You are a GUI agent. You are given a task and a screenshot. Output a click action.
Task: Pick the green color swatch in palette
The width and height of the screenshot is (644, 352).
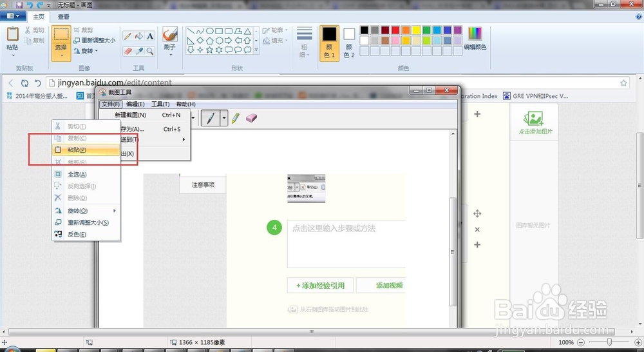426,30
